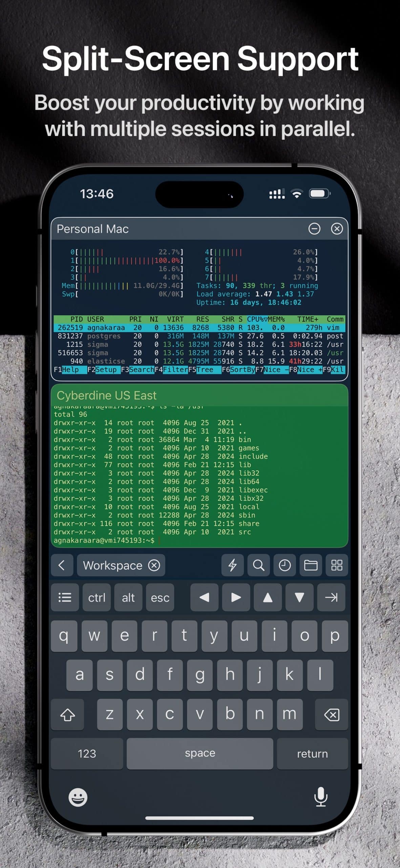400x868 pixels.
Task: Select the Personal Mac pane title
Action: pos(92,229)
